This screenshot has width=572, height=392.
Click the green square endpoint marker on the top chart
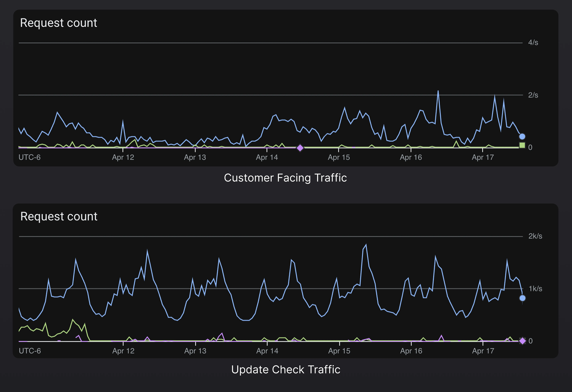(x=523, y=146)
